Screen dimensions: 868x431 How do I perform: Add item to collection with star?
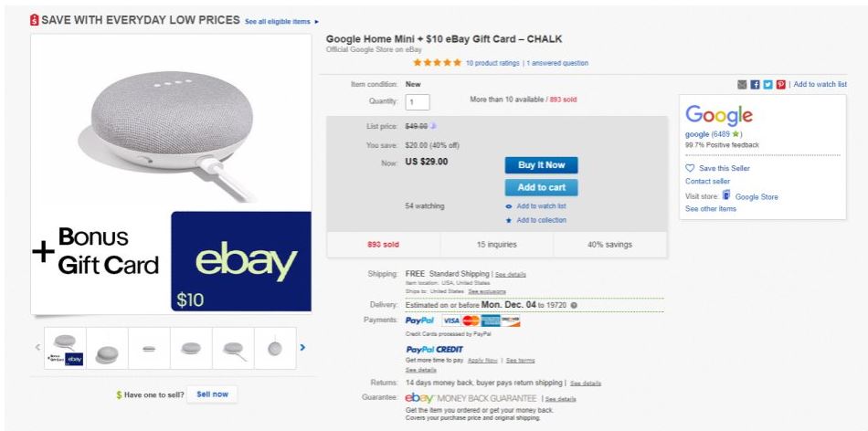point(541,220)
